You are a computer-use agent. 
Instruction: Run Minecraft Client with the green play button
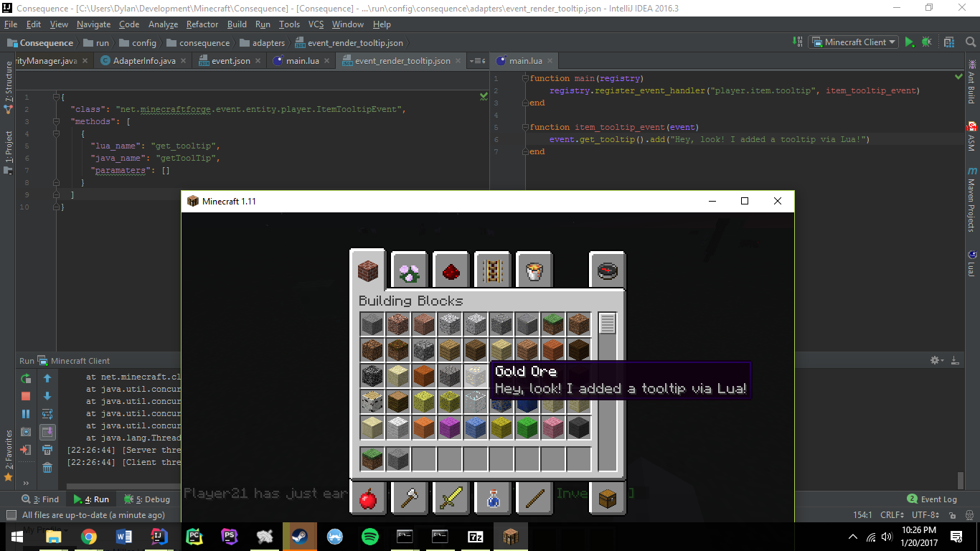910,42
